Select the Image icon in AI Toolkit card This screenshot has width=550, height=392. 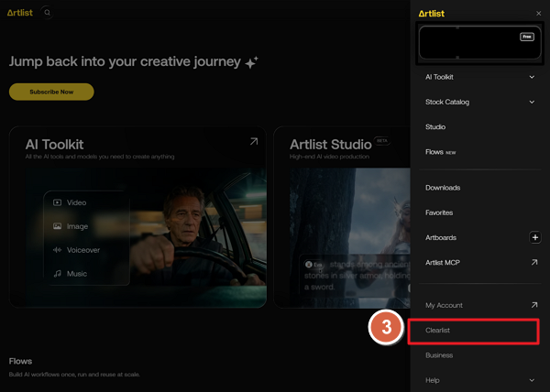coord(57,226)
